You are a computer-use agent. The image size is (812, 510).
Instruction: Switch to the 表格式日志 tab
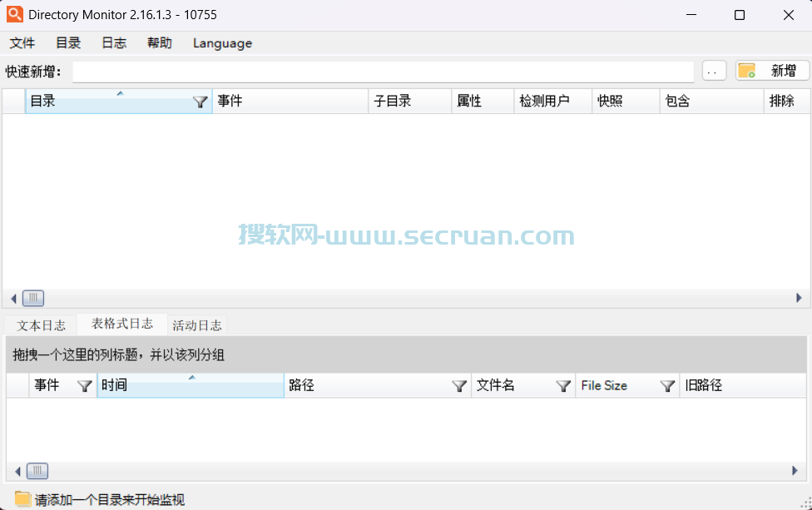click(x=122, y=324)
